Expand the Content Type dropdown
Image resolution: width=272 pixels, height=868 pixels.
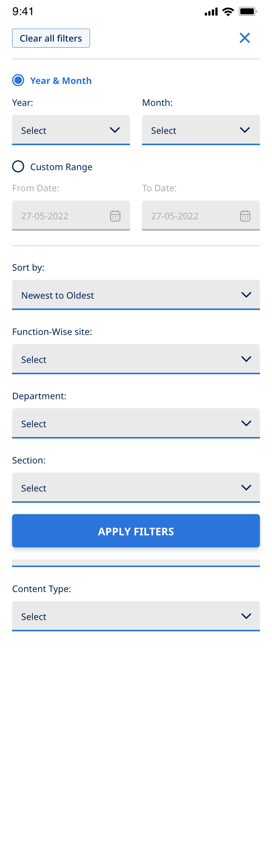coord(136,616)
